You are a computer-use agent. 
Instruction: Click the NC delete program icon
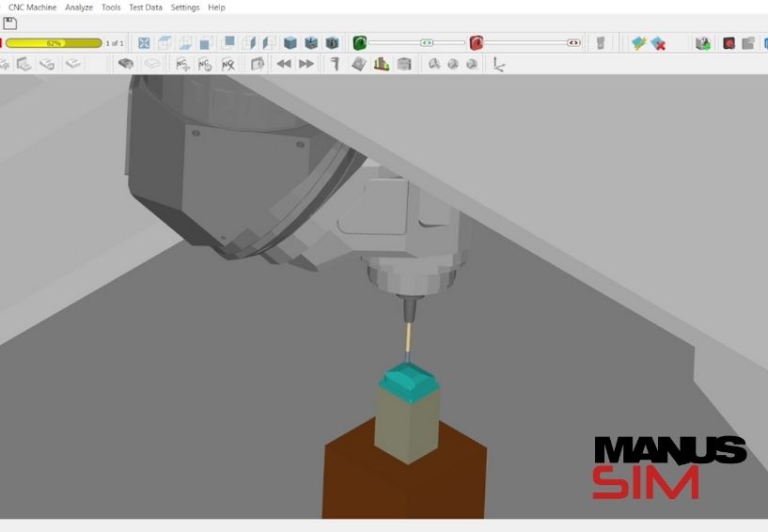tap(227, 64)
